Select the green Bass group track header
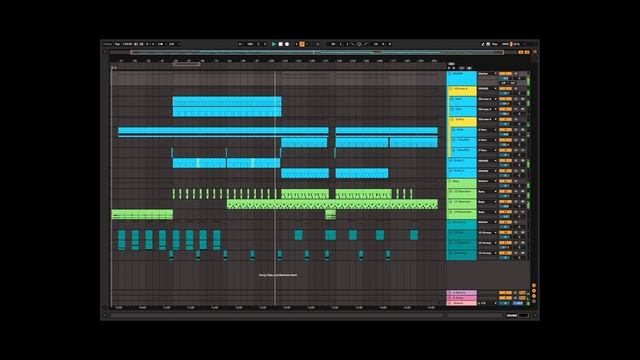The image size is (640, 360). point(462,184)
